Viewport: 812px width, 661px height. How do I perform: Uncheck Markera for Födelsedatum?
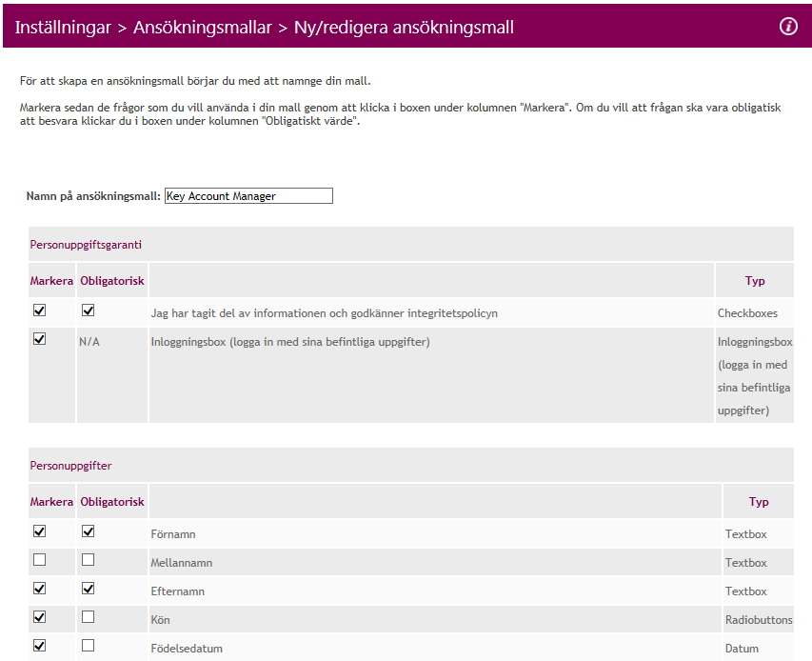[39, 646]
